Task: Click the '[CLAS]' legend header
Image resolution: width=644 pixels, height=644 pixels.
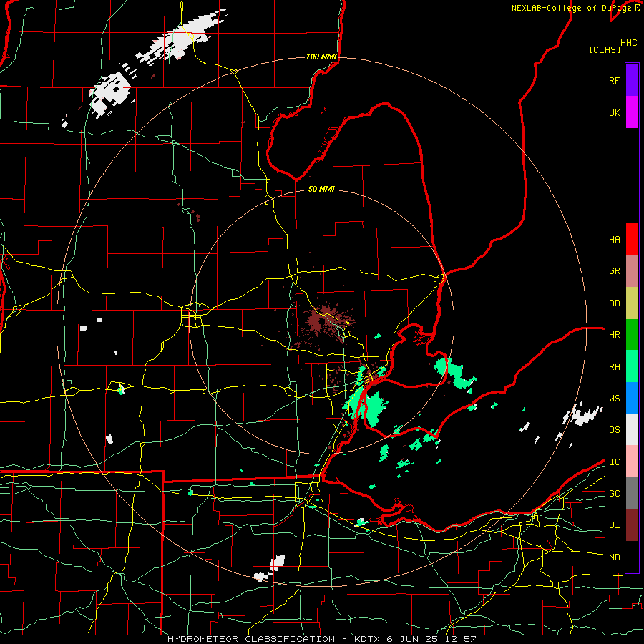Action: (x=605, y=49)
